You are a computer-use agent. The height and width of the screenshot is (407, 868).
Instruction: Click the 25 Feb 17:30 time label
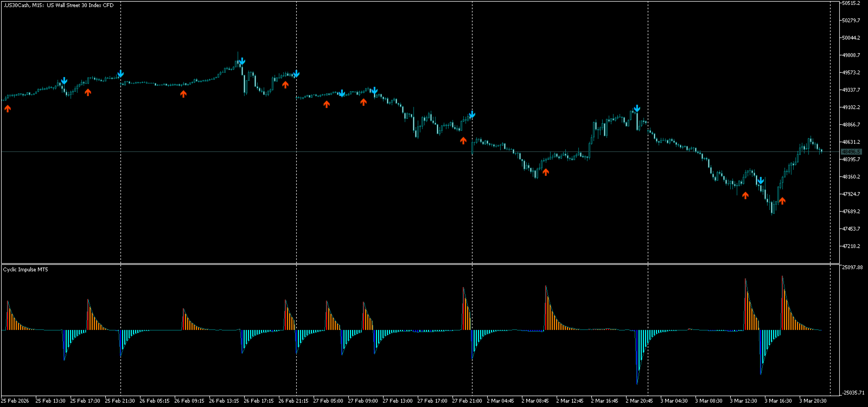pyautogui.click(x=85, y=401)
